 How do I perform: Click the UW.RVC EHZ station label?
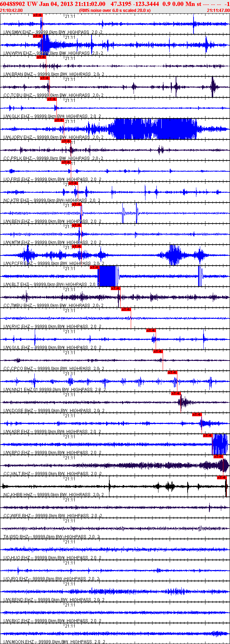17,327
